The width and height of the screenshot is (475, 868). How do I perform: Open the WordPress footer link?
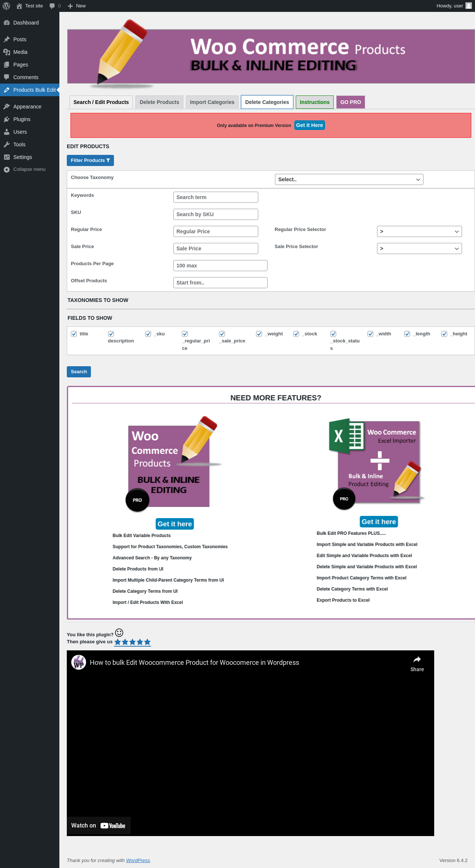138,861
